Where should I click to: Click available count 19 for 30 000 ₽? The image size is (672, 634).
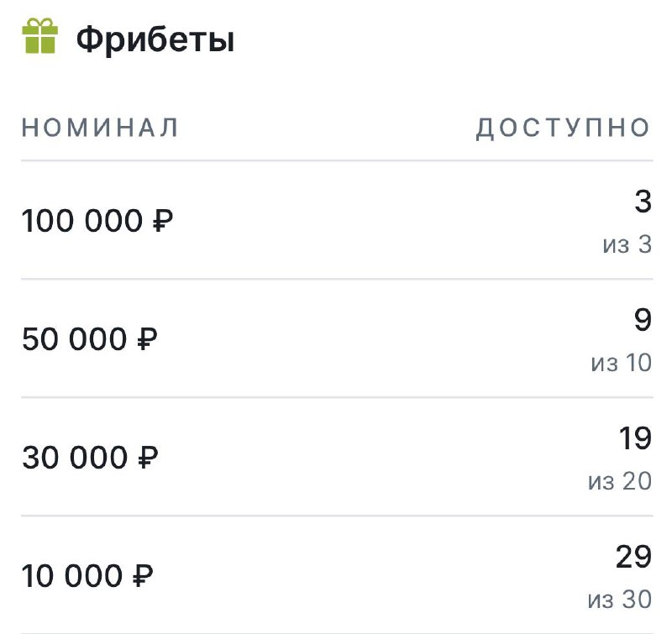(634, 439)
